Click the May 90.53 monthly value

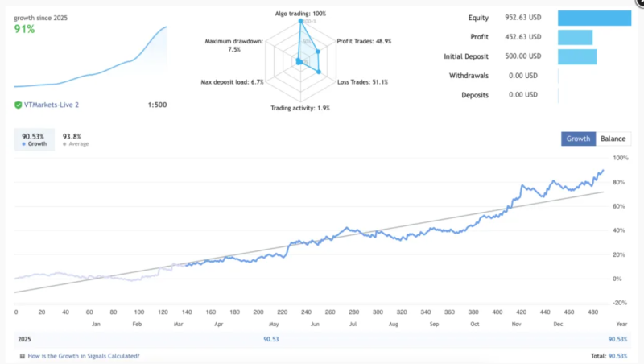coord(271,340)
